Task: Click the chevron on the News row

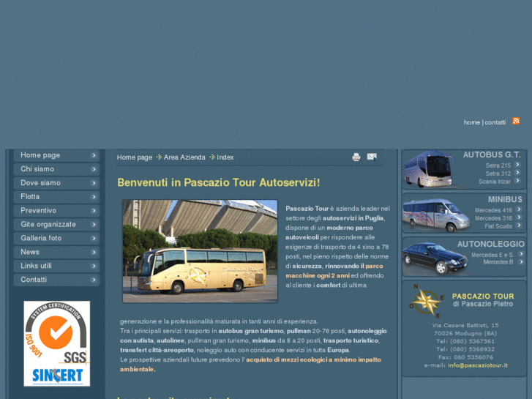Action: 94,253
